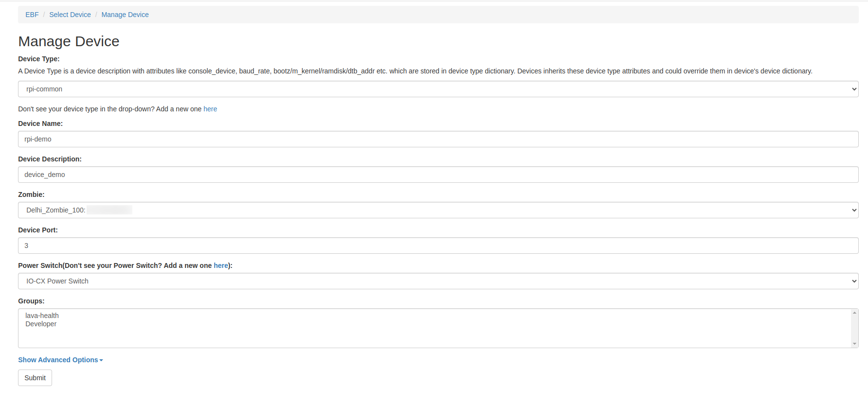
Task: Open the IO-CX Power Switch dropdown
Action: [438, 281]
